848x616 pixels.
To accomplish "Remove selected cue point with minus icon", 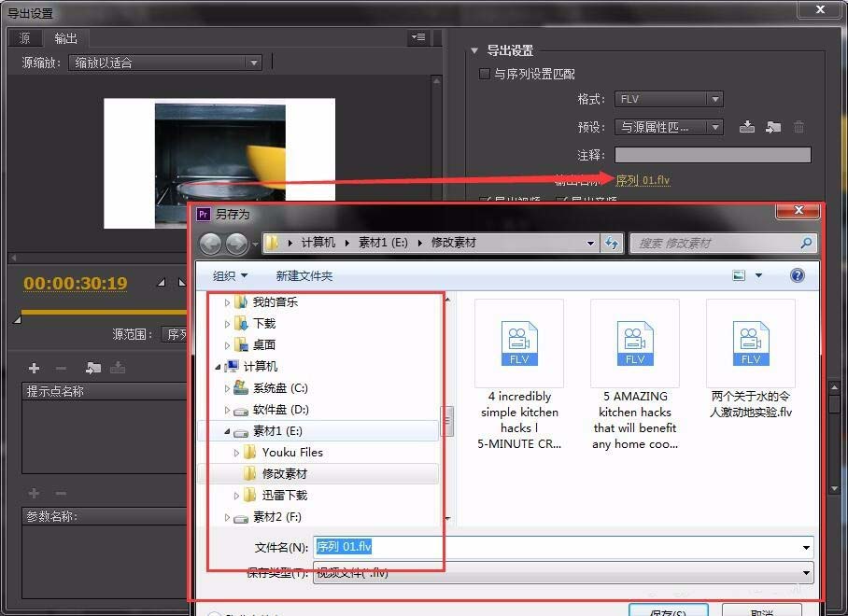I will coord(58,368).
